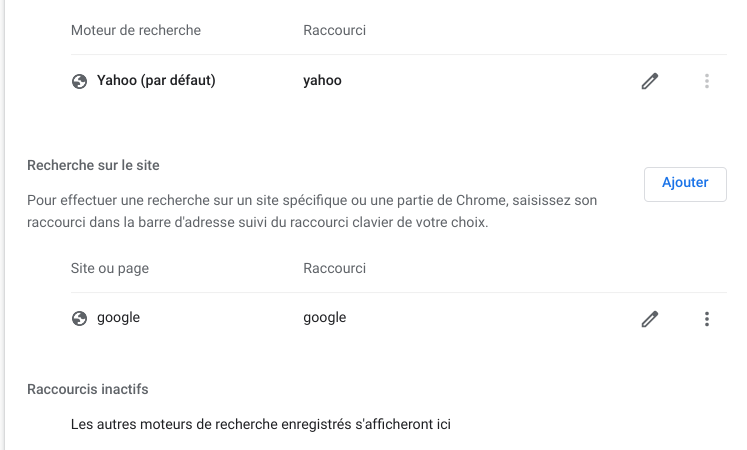
Task: Click the Raccourcis inactifs heading
Action: 88,389
